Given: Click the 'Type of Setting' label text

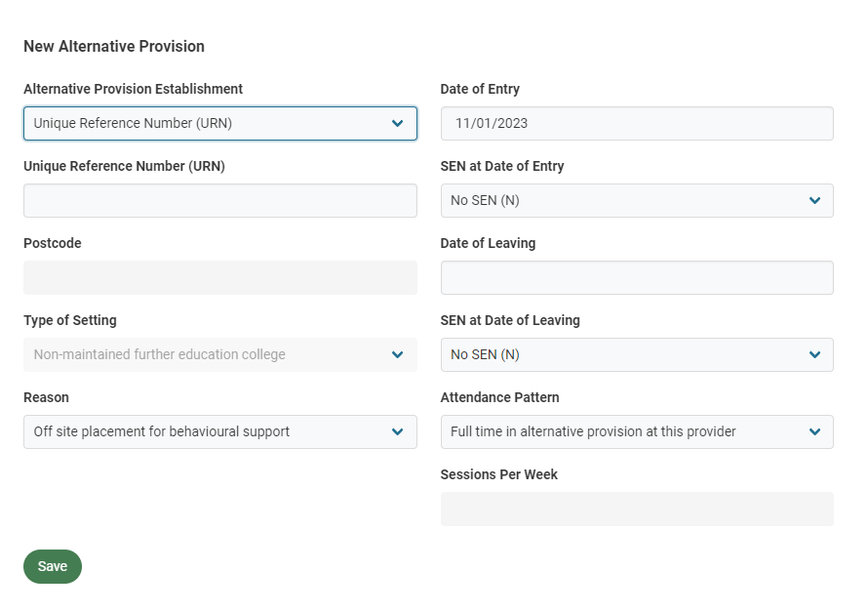Looking at the screenshot, I should coord(70,320).
